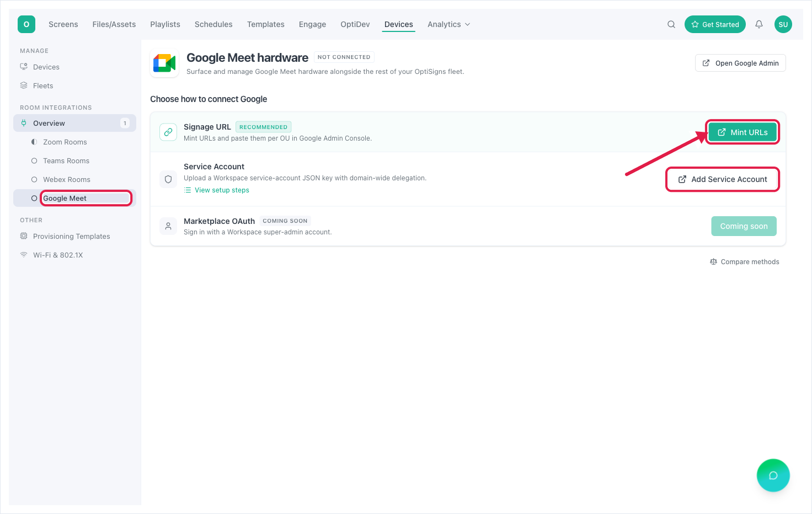Image resolution: width=812 pixels, height=514 pixels.
Task: Click the Service Account shield icon
Action: tap(168, 179)
